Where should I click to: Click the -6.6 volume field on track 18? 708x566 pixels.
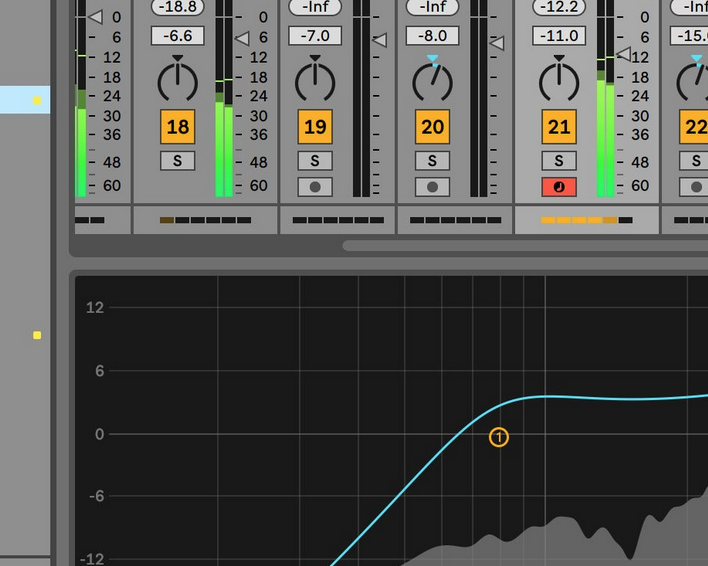tap(178, 36)
